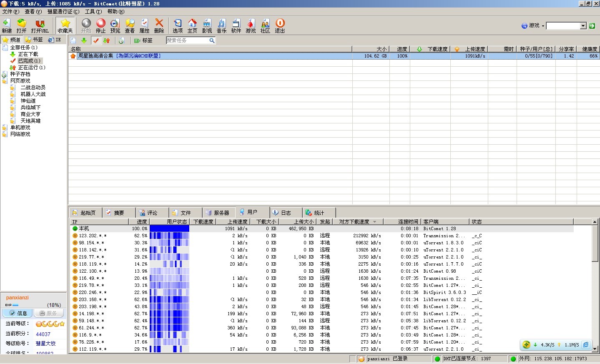600x364 pixels.
Task: Click the 查看 (view) magnifier icon
Action: point(130,25)
